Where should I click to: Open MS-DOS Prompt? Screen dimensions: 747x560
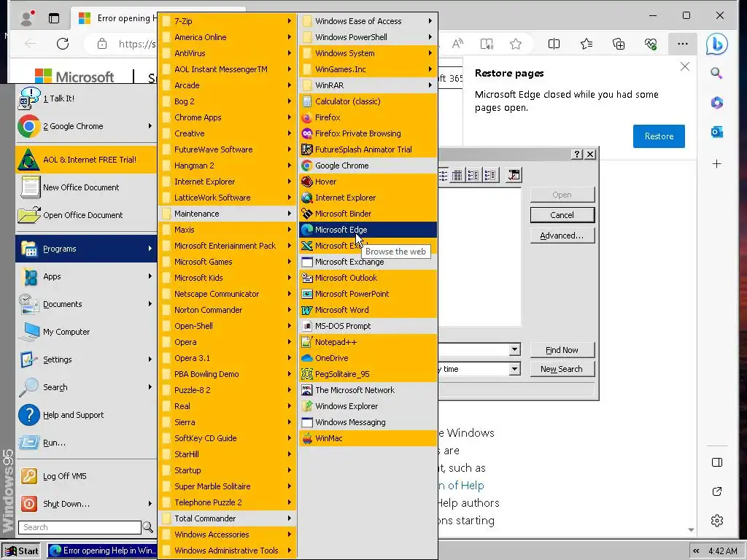point(368,326)
